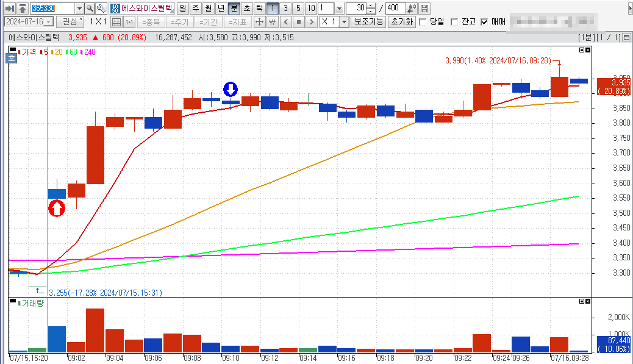The image size is (633, 364).
Task: Click the 1+1 compare chart icon
Action: (129, 22)
